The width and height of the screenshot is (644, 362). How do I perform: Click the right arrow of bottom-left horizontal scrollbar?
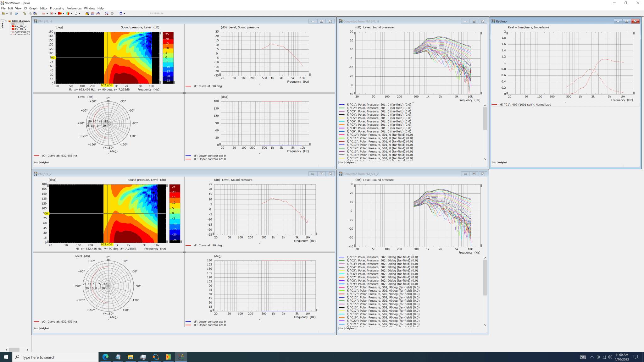(27, 350)
